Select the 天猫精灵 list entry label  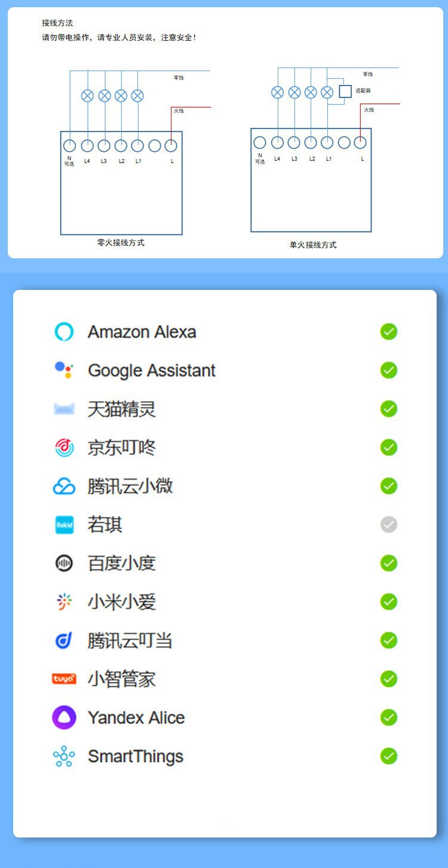[122, 409]
